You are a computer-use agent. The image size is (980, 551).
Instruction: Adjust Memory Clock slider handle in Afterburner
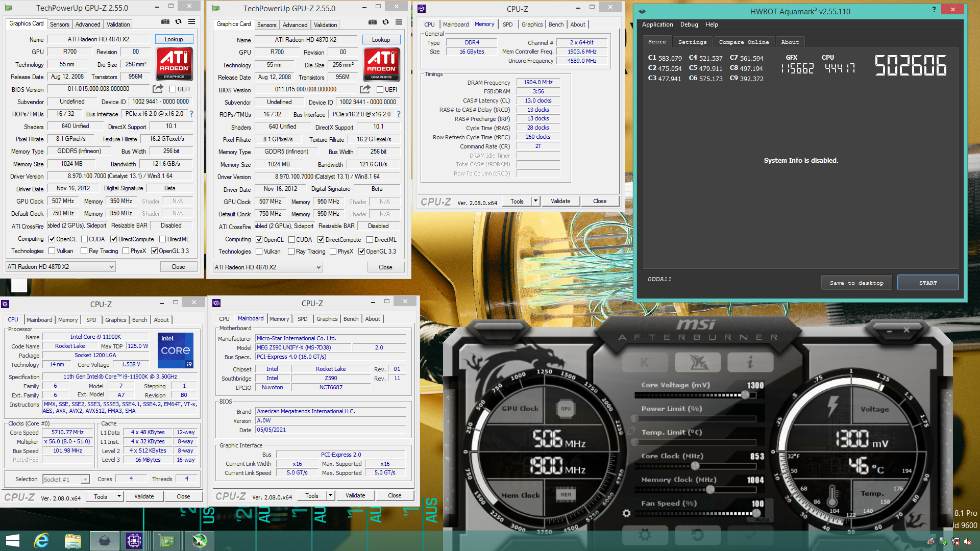click(x=710, y=489)
